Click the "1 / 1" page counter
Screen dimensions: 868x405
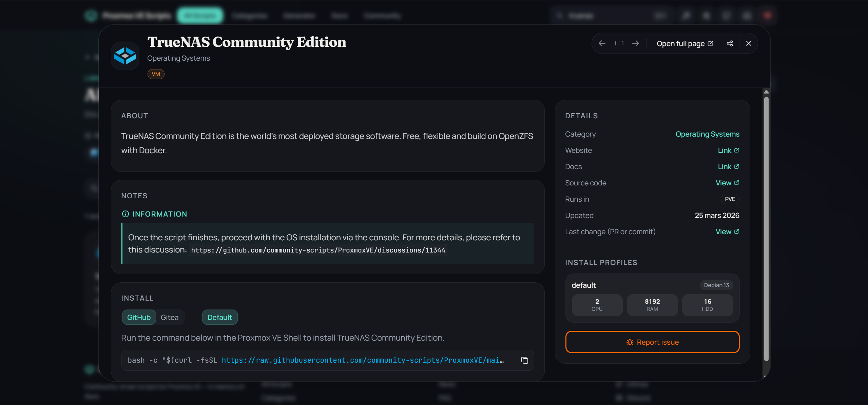(619, 43)
